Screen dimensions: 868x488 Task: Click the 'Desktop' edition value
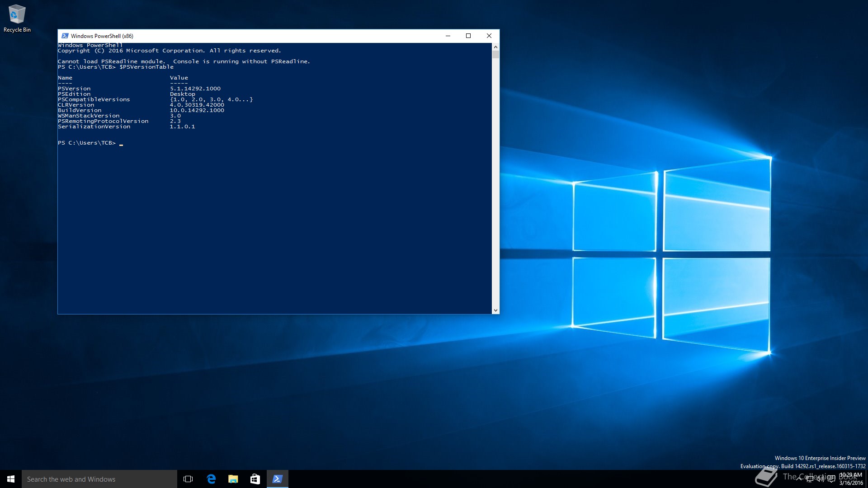coord(183,94)
